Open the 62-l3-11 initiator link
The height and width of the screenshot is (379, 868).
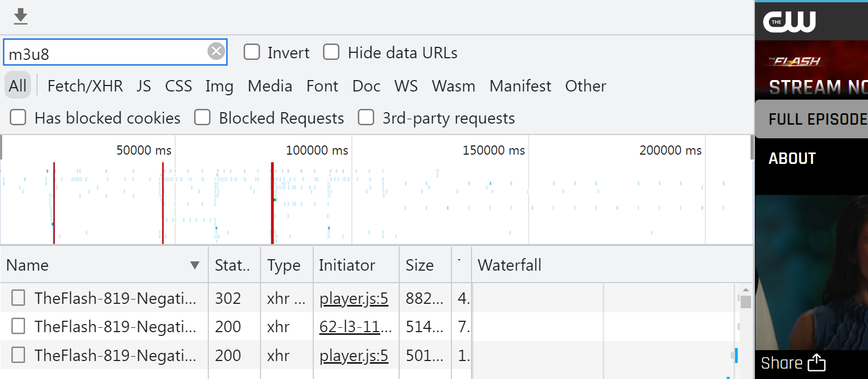pyautogui.click(x=354, y=327)
